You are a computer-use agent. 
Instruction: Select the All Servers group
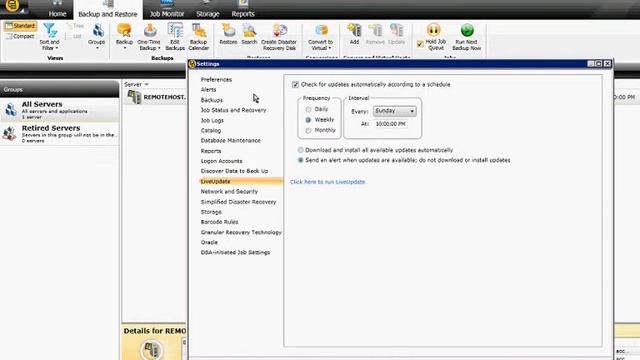pos(60,110)
